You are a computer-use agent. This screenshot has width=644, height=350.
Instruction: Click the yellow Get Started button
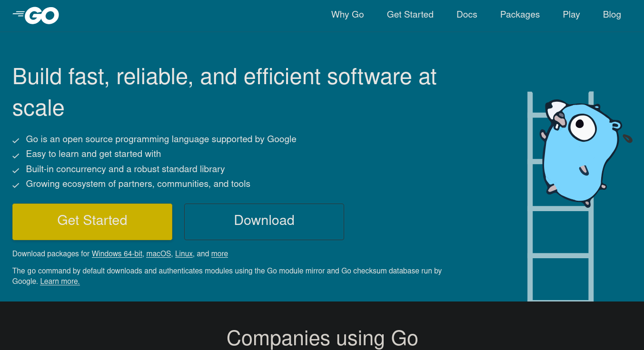point(92,222)
